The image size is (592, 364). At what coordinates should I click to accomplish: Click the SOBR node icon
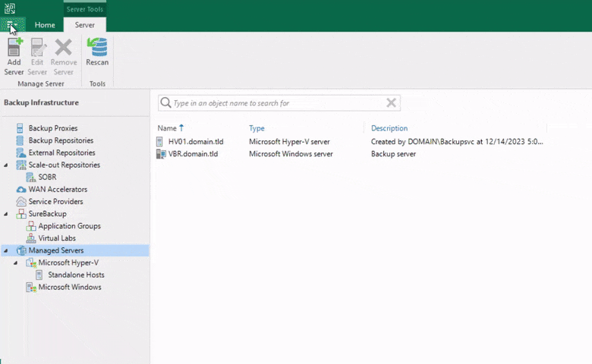31,177
